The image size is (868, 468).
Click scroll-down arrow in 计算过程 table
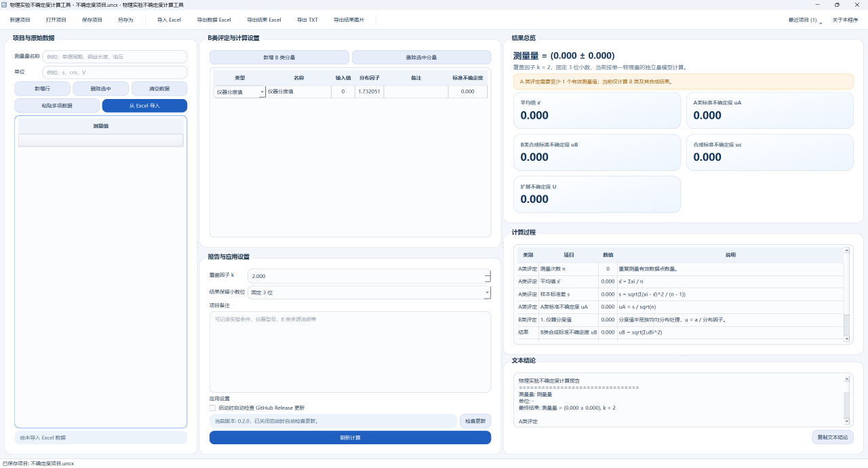(846, 338)
